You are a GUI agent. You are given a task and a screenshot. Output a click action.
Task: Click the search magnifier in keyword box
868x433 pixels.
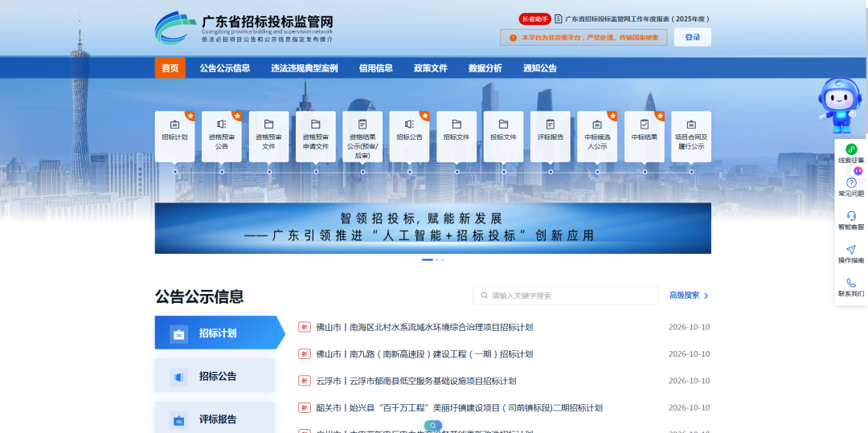485,296
